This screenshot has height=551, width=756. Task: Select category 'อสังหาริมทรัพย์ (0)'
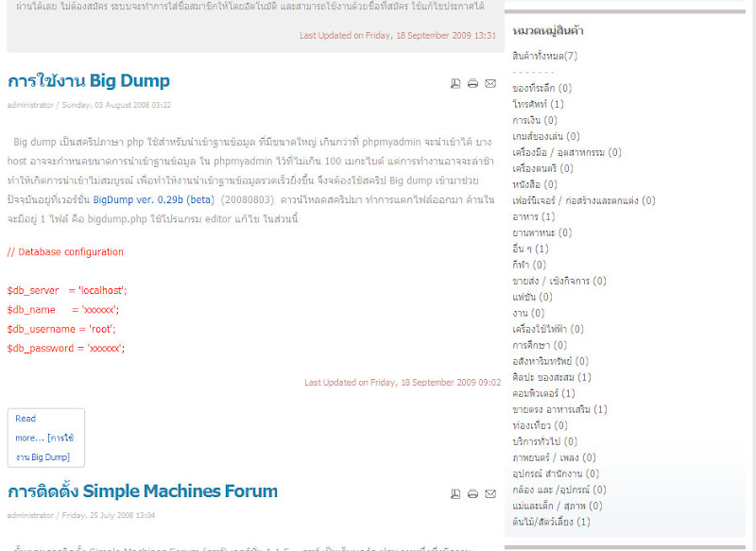point(550,362)
